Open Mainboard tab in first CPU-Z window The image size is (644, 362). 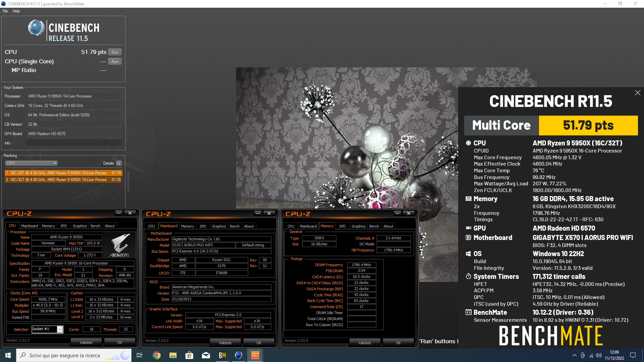coord(30,226)
